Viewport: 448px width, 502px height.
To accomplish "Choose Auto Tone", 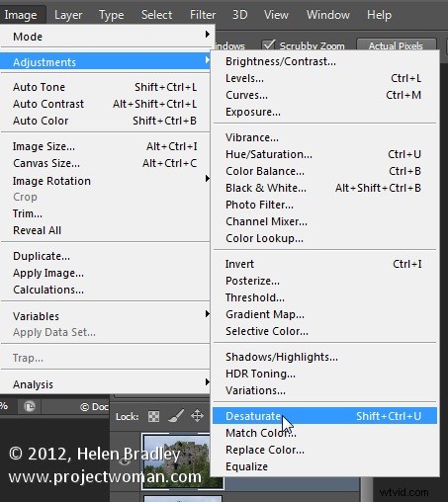I will 106,87.
